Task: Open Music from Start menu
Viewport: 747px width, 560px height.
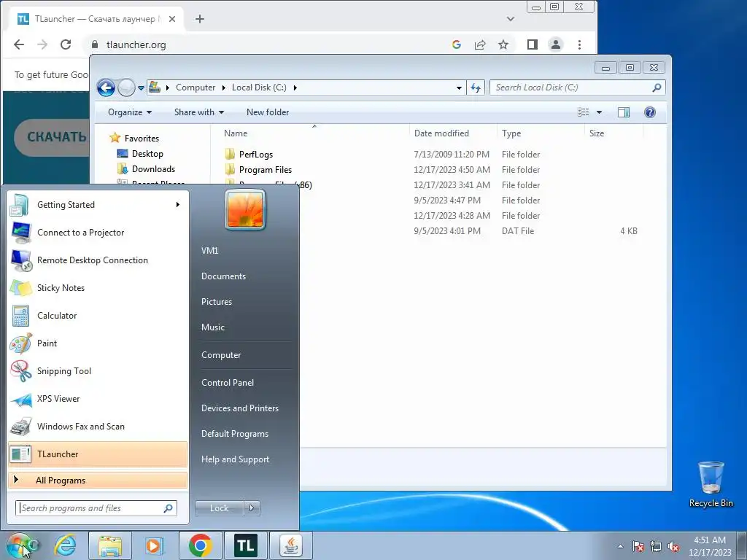Action: coord(212,327)
